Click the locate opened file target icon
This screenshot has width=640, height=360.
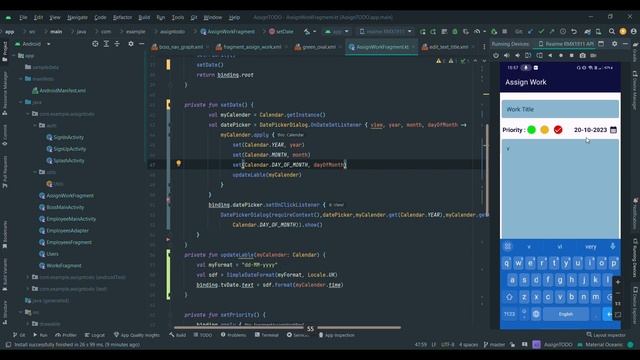[x=95, y=44]
